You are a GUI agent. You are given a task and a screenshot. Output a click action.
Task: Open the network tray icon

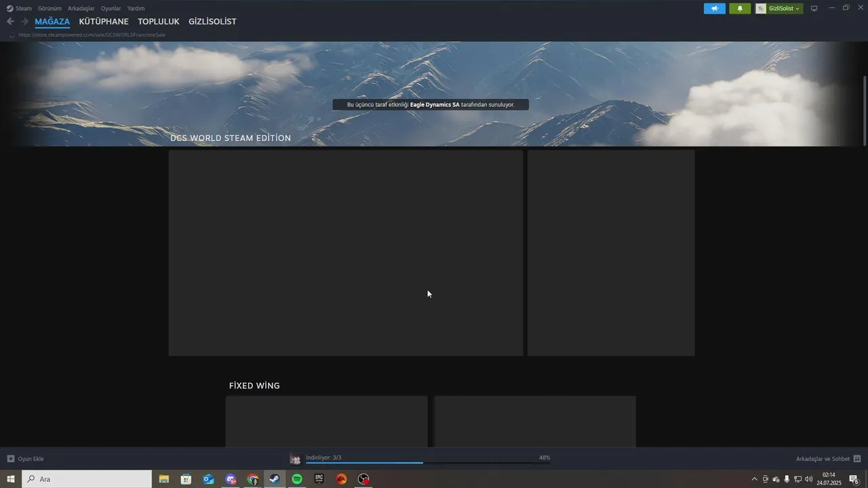797,479
